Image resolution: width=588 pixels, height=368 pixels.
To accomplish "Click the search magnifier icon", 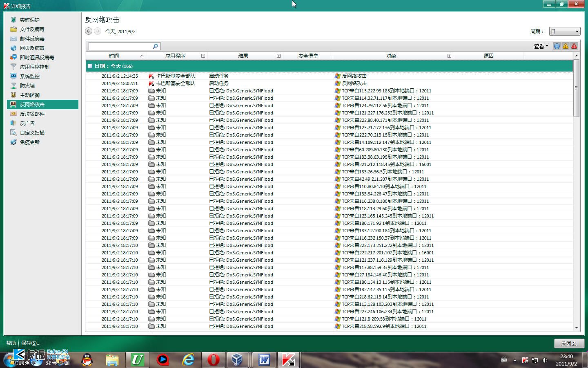I will click(155, 46).
